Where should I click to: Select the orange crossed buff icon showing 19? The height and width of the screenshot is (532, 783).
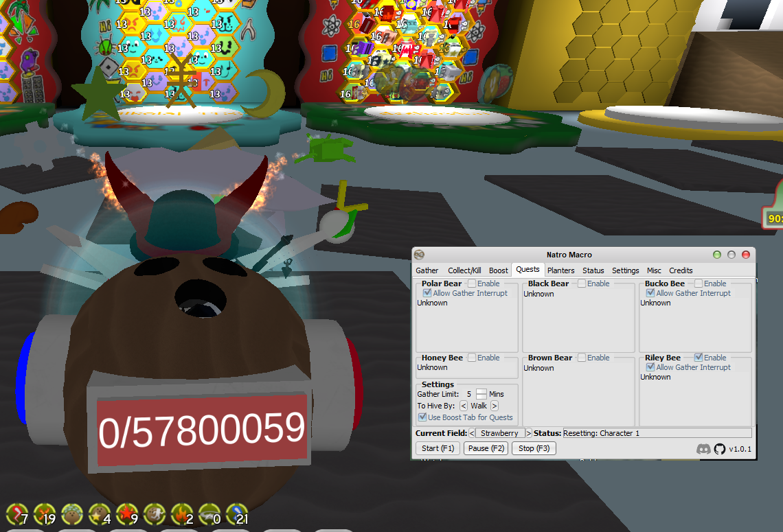45,514
